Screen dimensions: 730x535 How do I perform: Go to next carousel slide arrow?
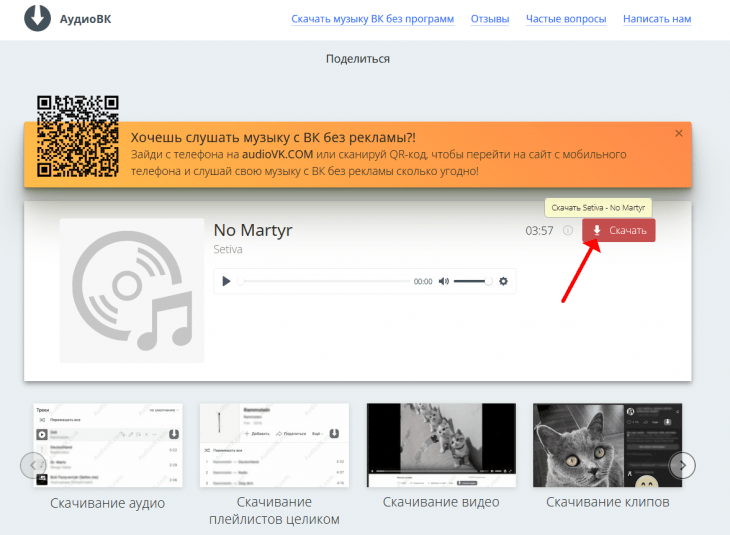point(683,465)
